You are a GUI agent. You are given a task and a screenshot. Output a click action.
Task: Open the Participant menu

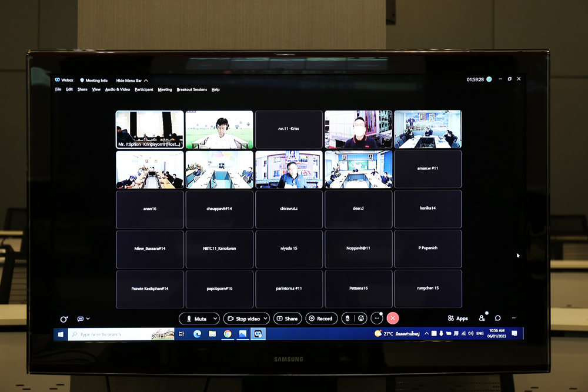(144, 89)
